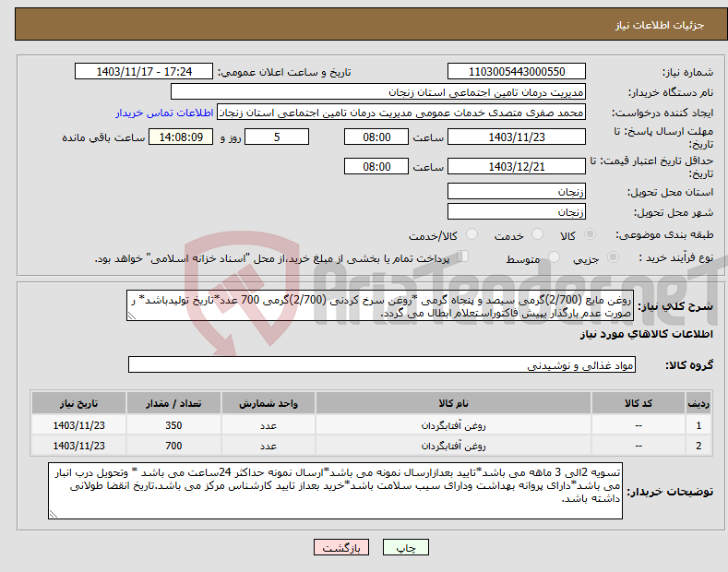Click the goods group مواد غذائی و نوشیدنی field
The width and height of the screenshot is (728, 572).
point(382,365)
